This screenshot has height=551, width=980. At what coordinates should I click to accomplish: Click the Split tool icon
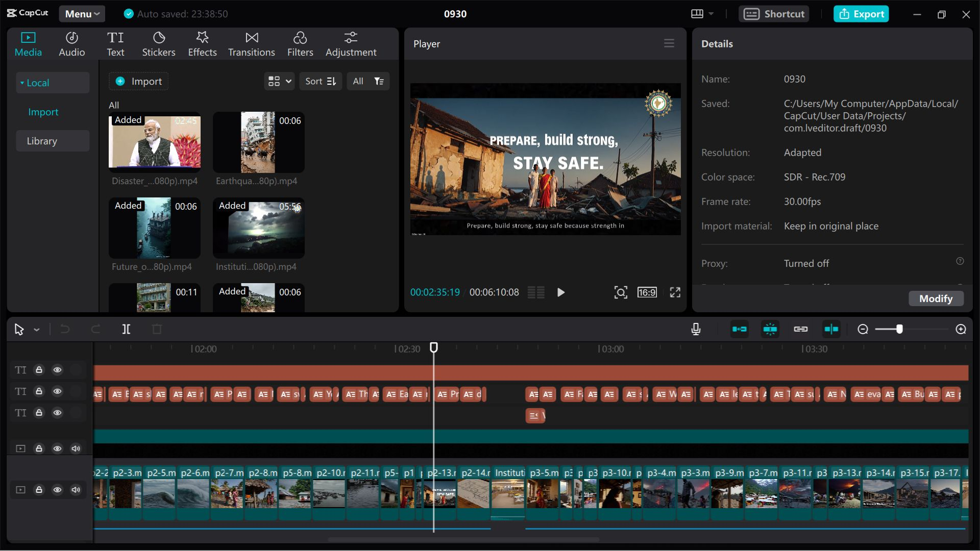126,329
